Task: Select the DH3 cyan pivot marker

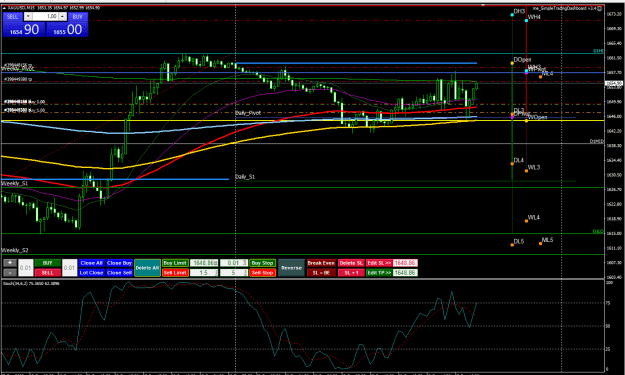Action: (x=512, y=15)
